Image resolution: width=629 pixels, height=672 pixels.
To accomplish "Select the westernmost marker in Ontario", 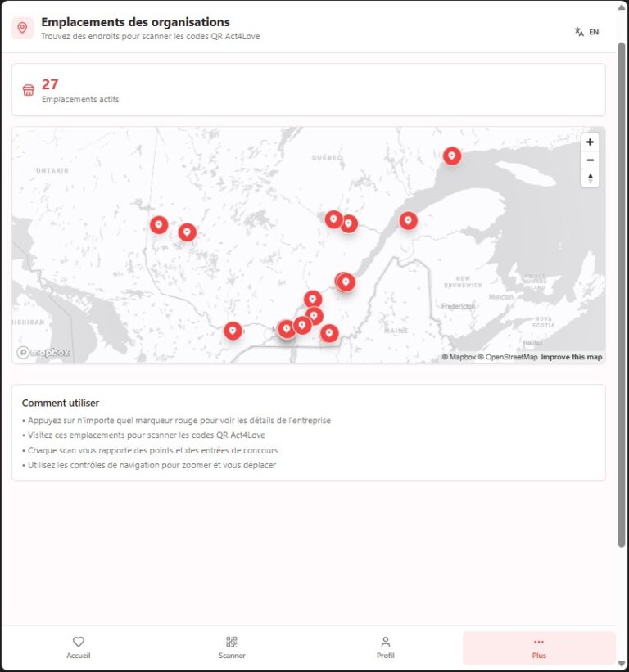I will (x=159, y=224).
